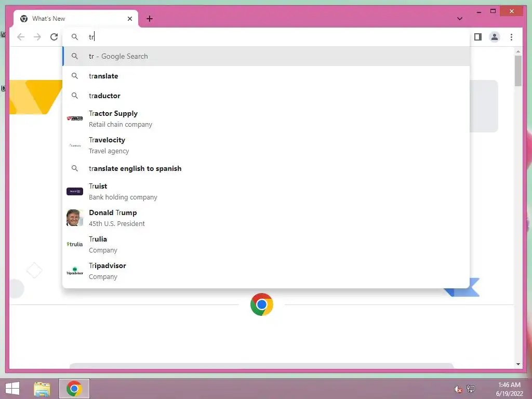Open the profile avatar menu
Image resolution: width=532 pixels, height=399 pixels.
[495, 37]
